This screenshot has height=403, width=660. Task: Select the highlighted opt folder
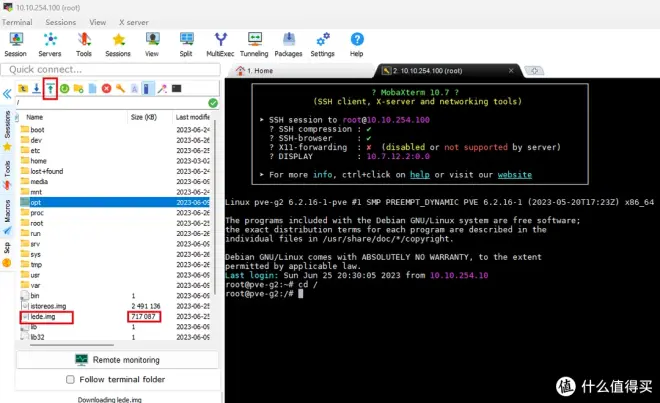[114, 202]
